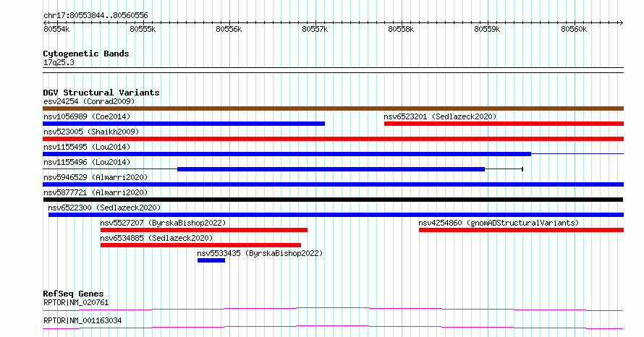Click the DGV Structural Variants track title
Viewport: 644px width, 337px height.
pyautogui.click(x=101, y=93)
